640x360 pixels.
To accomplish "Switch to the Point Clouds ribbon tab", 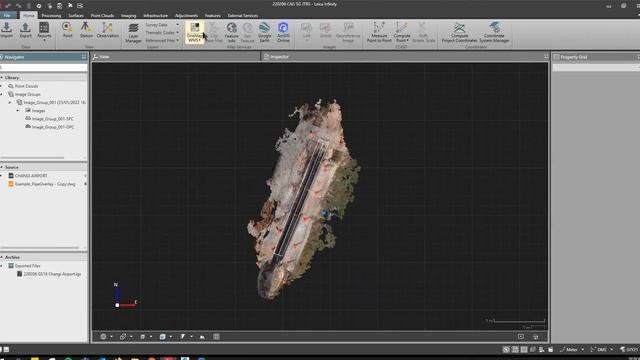I will coord(102,16).
